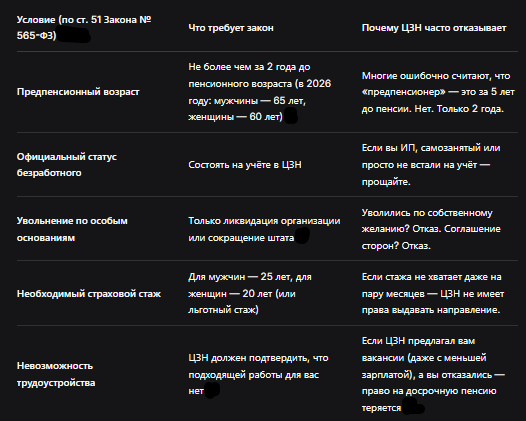Screen dimensions: 526x421
Task: Select the «Предпенсионный возраст» row label
Action: click(x=78, y=92)
